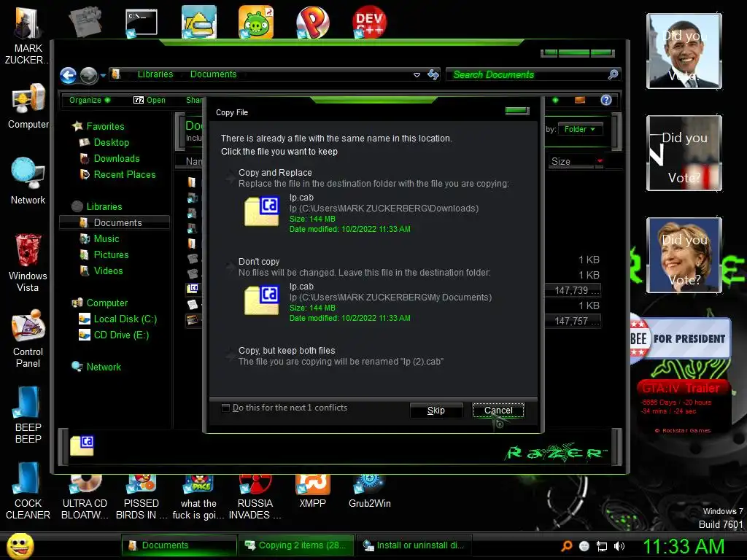This screenshot has width=747, height=560.
Task: Select Copy and Replace option
Action: click(x=373, y=200)
